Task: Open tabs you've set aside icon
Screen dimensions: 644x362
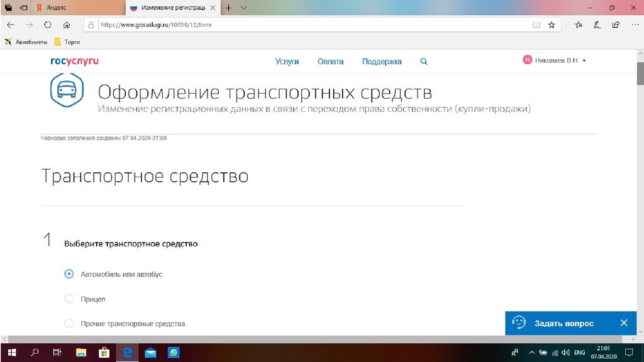Action: (8, 8)
